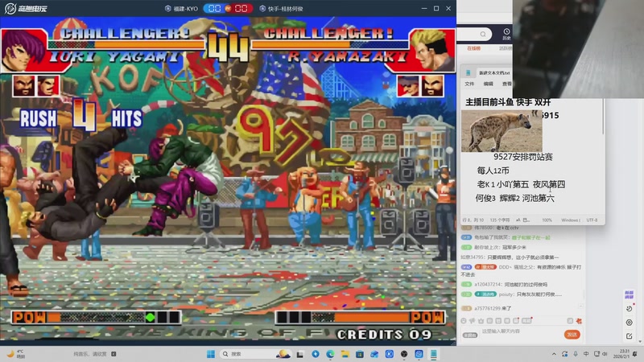Screen dimensions: 644x362
Task: Switch to the 在线榜 tab
Action: (473, 48)
